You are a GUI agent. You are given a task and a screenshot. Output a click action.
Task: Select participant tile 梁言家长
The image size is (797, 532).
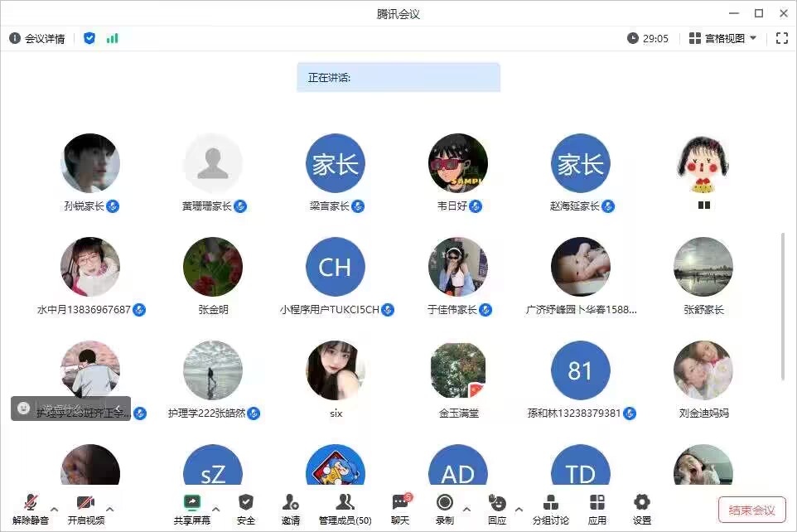point(336,173)
